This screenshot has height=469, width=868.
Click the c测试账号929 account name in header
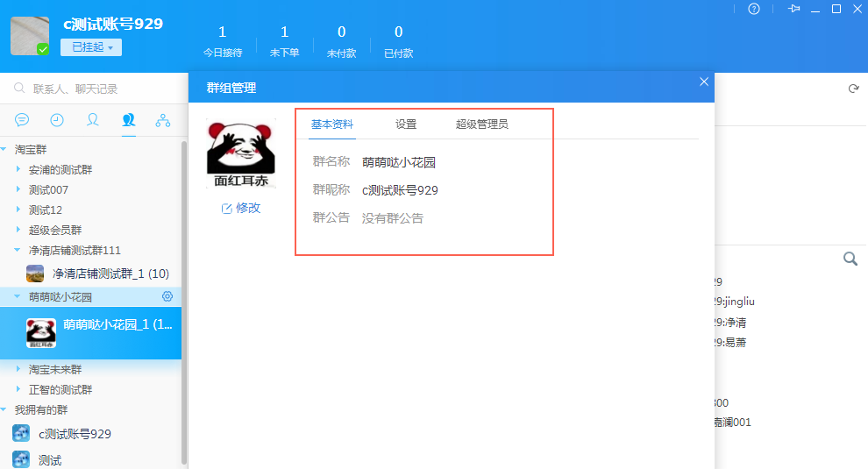point(113,24)
